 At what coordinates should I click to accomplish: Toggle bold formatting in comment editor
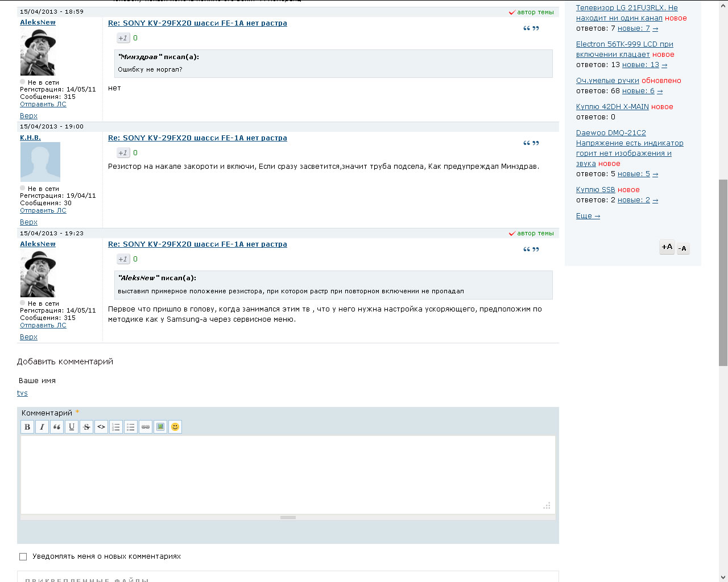(27, 427)
